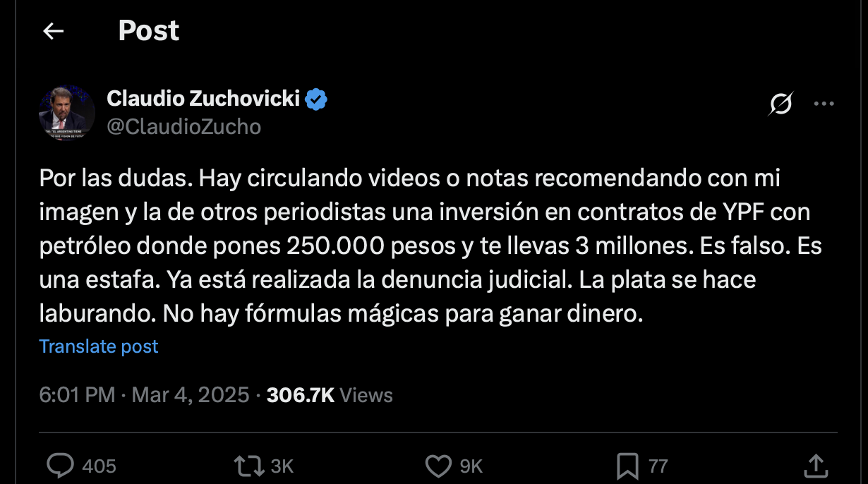
Task: Click the blue verified badge
Action: click(316, 99)
